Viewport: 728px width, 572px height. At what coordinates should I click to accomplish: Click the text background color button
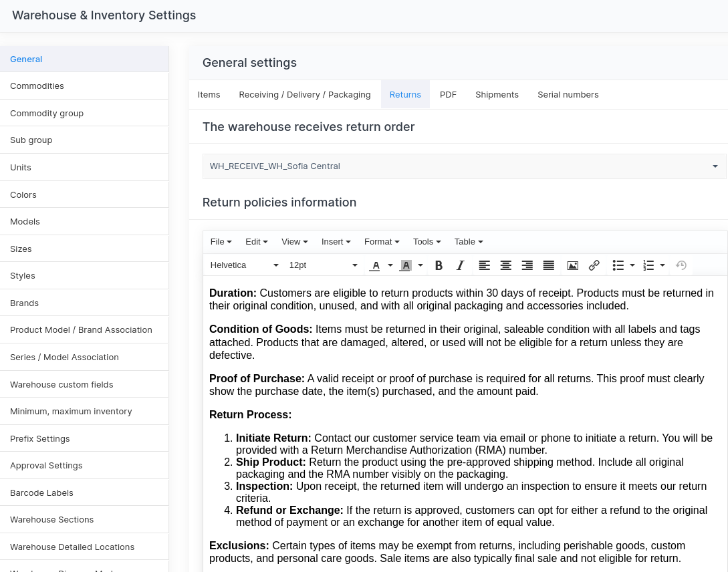point(406,265)
